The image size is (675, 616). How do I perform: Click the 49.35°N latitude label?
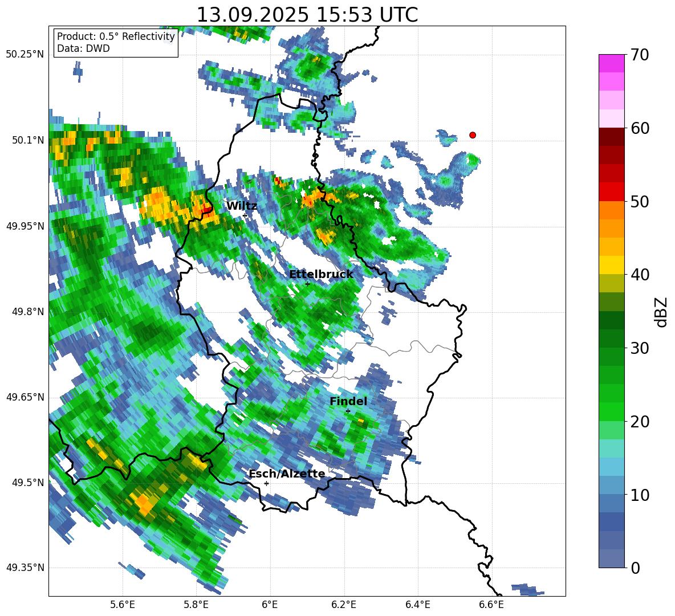point(25,568)
